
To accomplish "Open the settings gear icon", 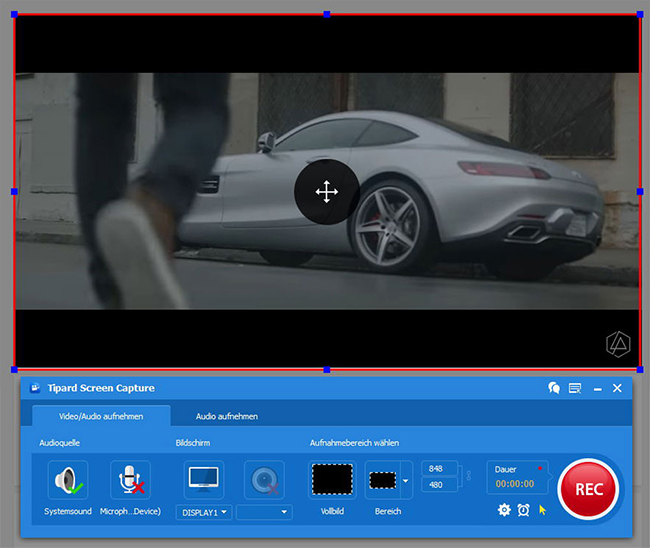I will coord(505,510).
